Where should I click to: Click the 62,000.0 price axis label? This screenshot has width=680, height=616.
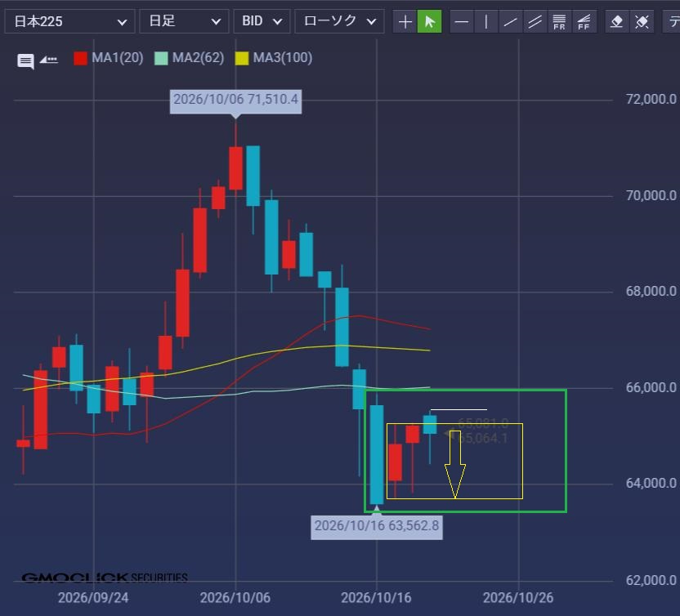click(651, 580)
